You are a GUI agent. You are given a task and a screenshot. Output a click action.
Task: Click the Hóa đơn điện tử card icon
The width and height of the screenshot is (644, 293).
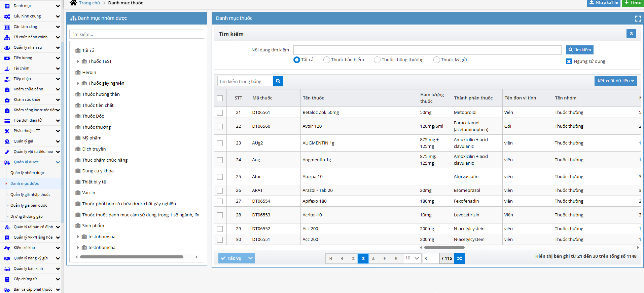(7, 121)
